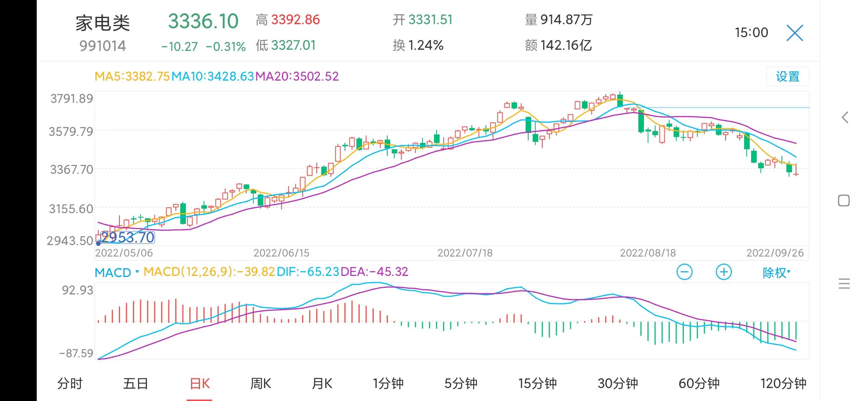Tap the zoom in plus circle icon
The width and height of the screenshot is (868, 401).
pos(723,272)
